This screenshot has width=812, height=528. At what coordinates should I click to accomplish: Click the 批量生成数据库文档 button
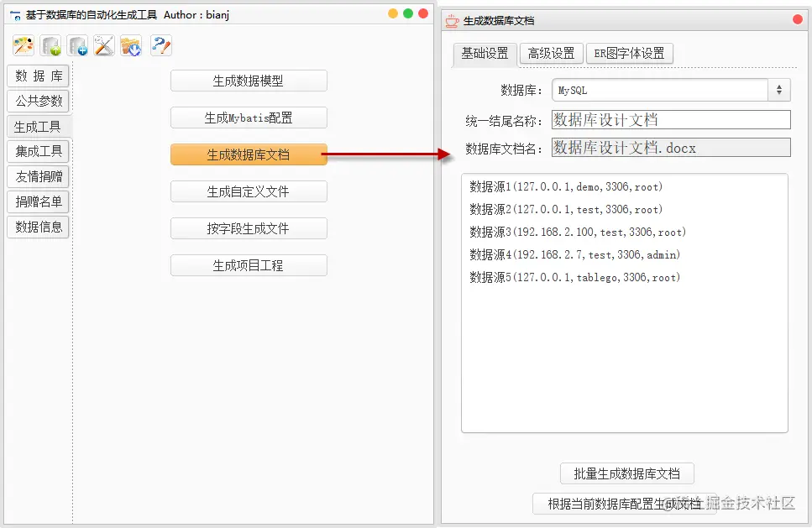(x=627, y=473)
